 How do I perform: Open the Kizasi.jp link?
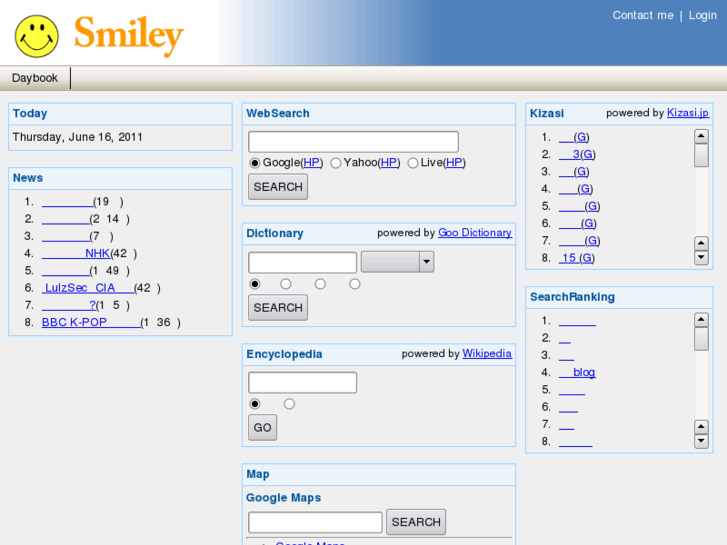(688, 113)
